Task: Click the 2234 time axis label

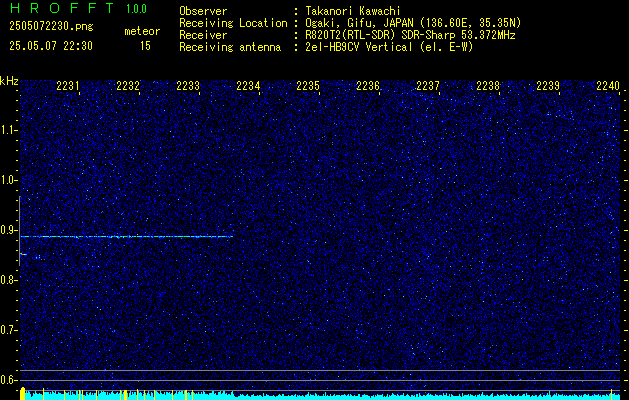Action: [248, 86]
